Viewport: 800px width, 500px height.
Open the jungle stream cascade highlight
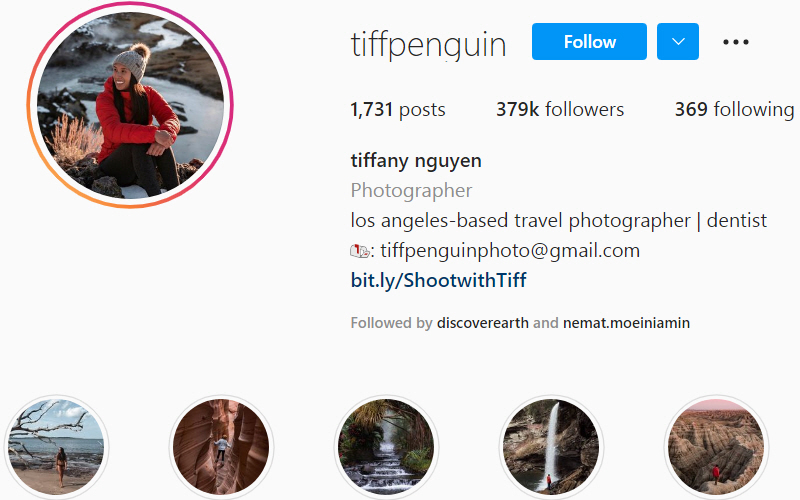[386, 446]
